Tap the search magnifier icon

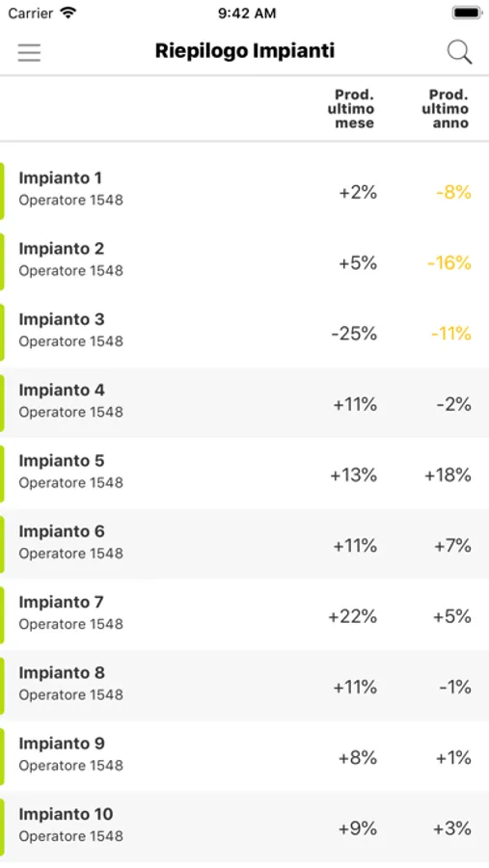point(459,52)
